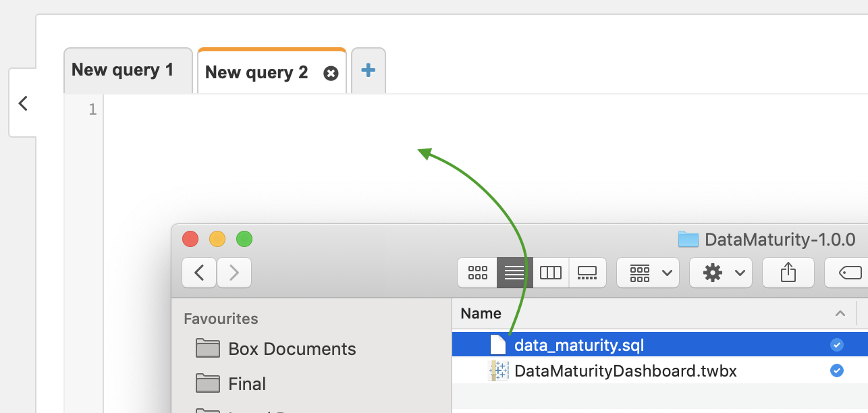Switch Finder to icon view
868x413 pixels.
pyautogui.click(x=477, y=273)
